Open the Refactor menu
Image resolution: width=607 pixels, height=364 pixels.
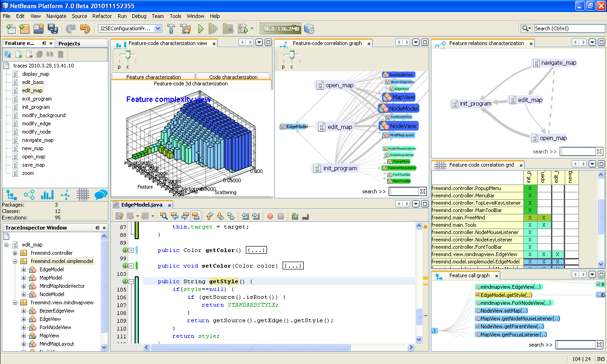102,16
